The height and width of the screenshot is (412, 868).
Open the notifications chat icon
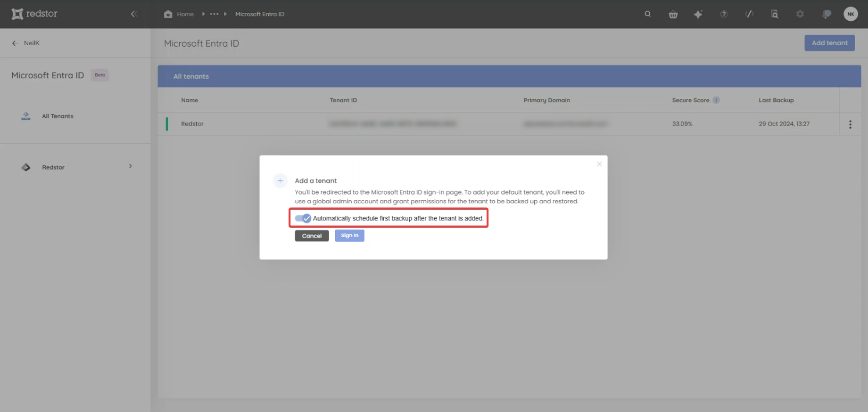[x=826, y=14]
